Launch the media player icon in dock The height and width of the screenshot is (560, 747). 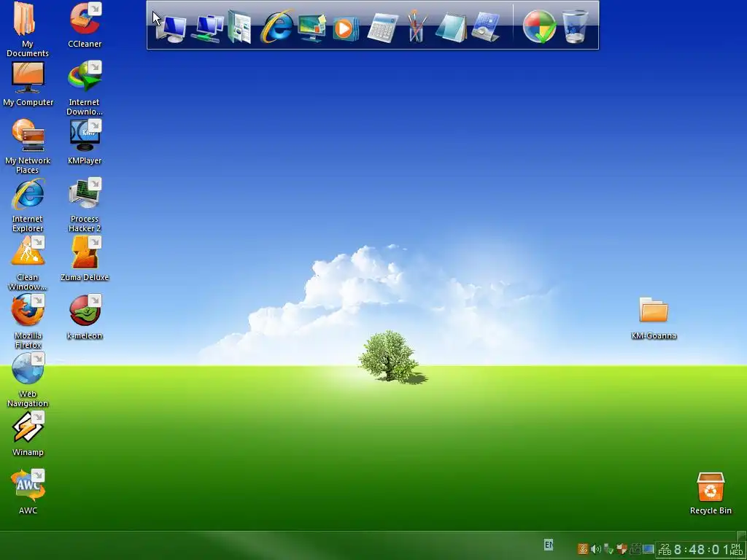345,28
